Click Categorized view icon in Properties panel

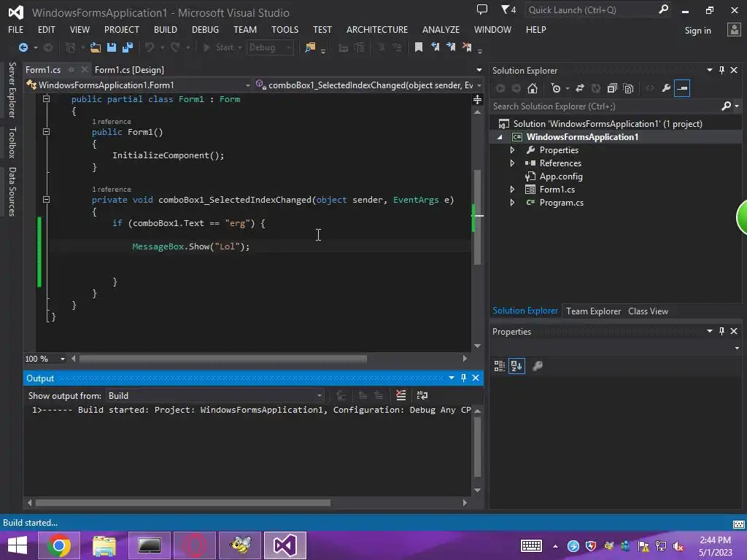pos(499,366)
